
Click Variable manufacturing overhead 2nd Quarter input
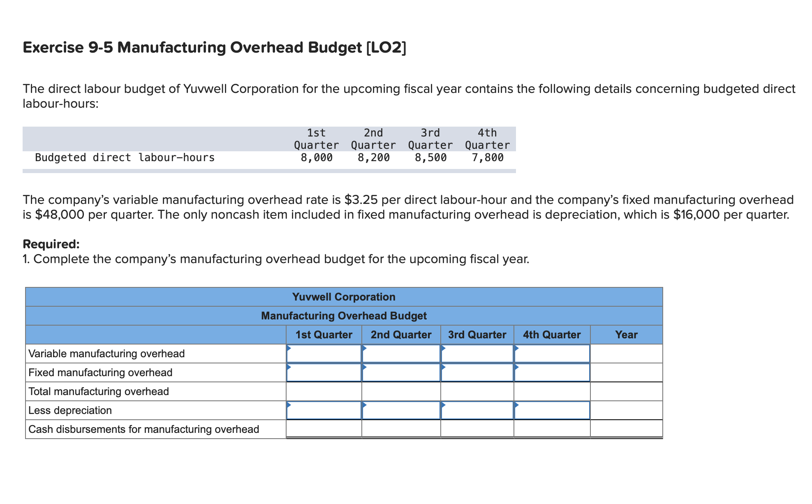(401, 354)
